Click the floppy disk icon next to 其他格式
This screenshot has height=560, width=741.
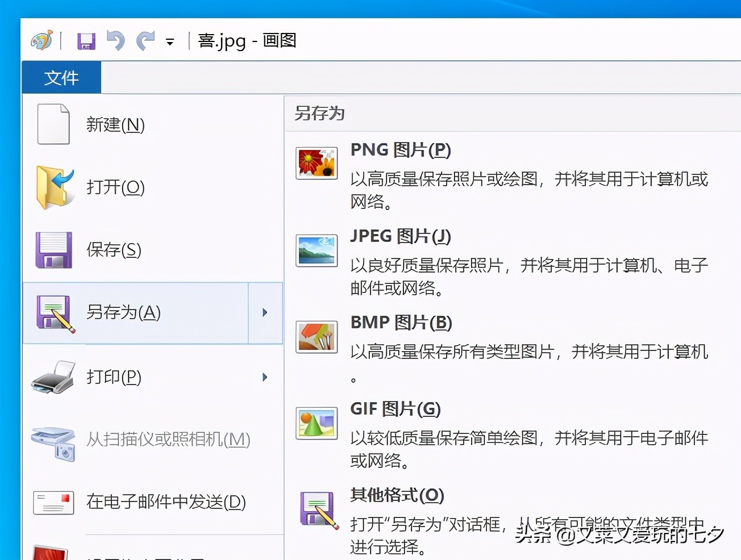(316, 509)
